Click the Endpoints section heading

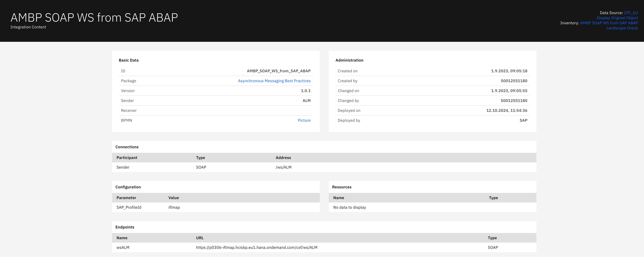[125, 227]
